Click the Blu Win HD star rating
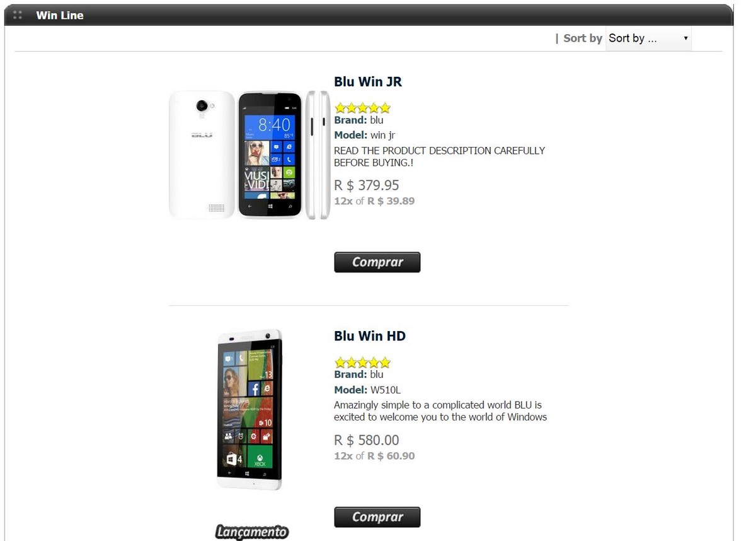Image resolution: width=756 pixels, height=541 pixels. (362, 363)
